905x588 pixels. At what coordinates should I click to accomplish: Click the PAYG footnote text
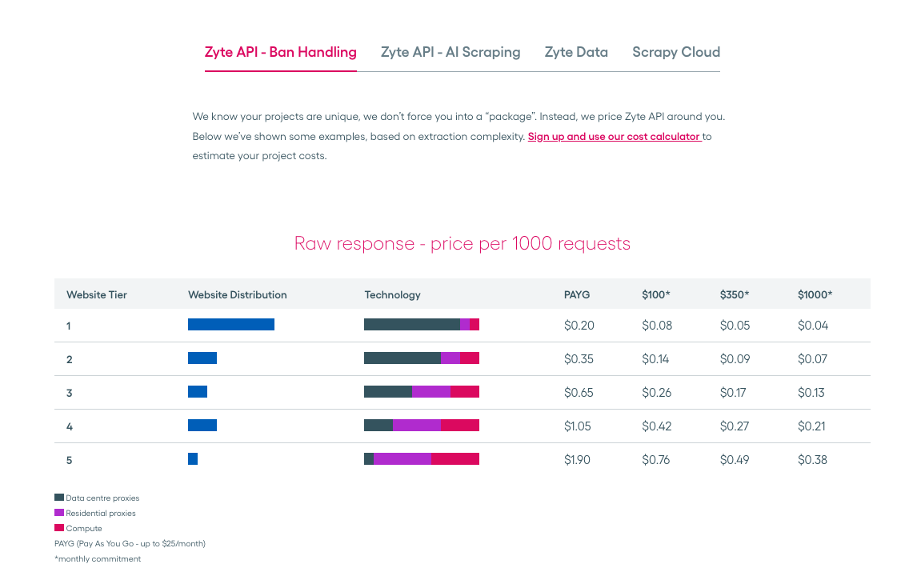click(x=130, y=543)
